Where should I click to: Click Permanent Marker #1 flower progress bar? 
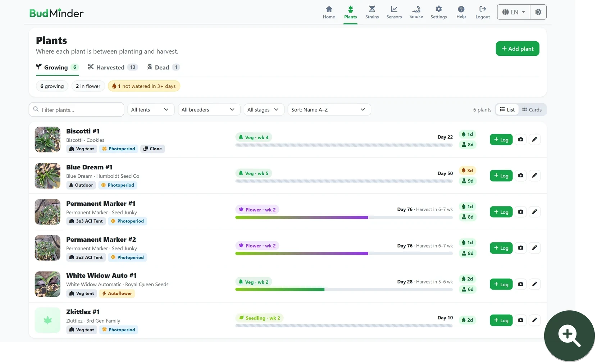(x=344, y=217)
